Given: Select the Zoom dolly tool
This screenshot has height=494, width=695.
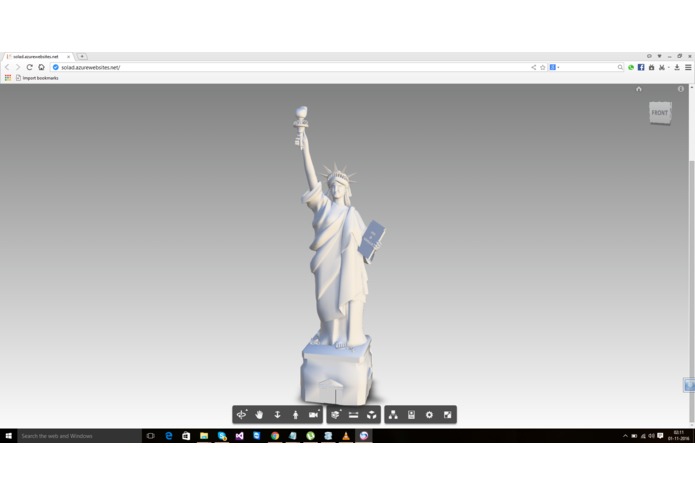Looking at the screenshot, I should pos(277,415).
